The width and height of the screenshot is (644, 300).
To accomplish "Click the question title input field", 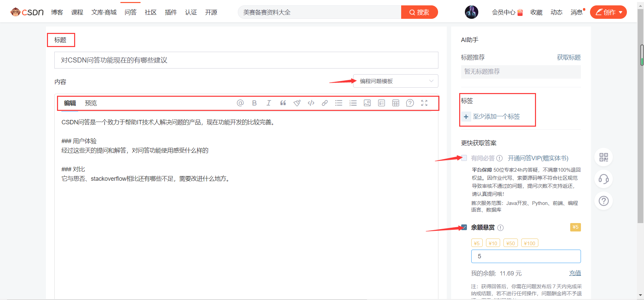I will click(x=246, y=60).
